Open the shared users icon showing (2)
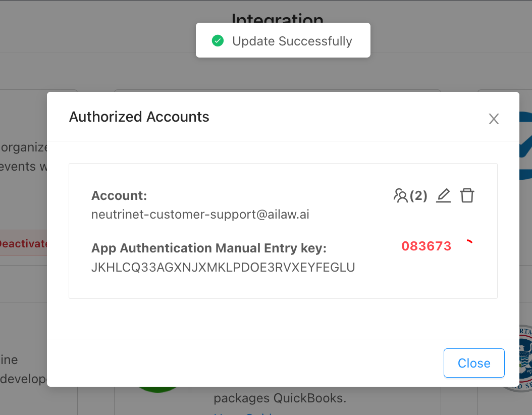The height and width of the screenshot is (415, 532). 410,195
